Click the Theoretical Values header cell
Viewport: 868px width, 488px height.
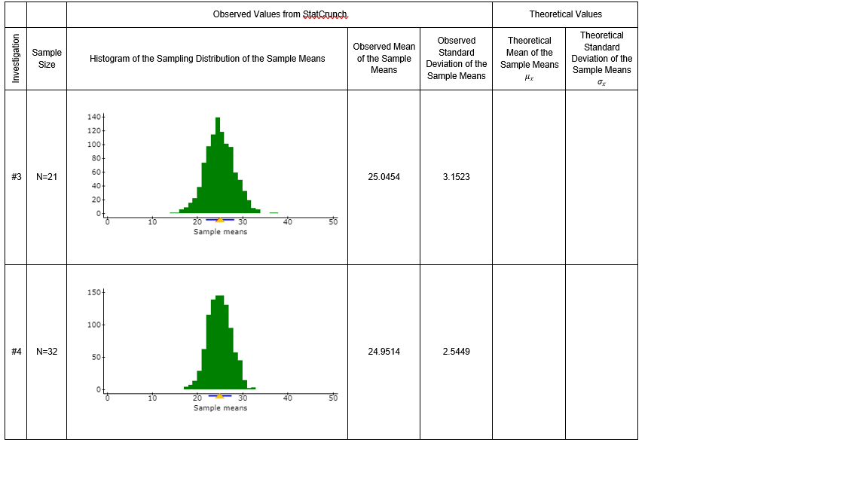[564, 14]
